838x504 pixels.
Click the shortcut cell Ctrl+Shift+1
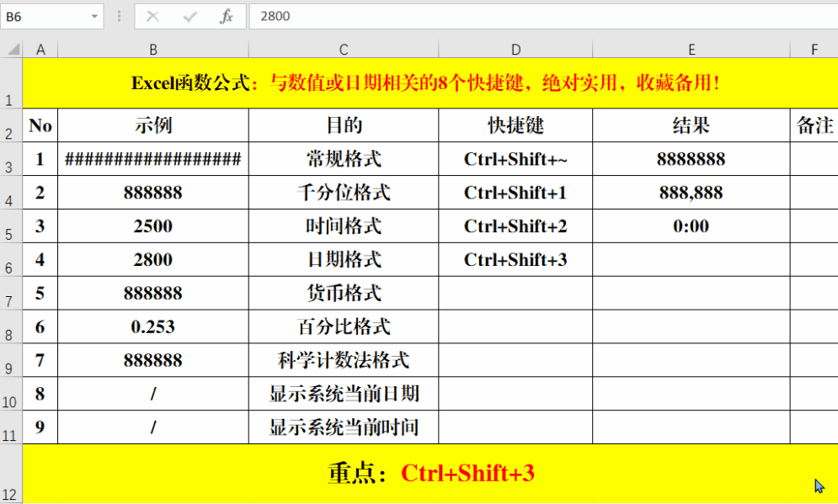coord(515,192)
